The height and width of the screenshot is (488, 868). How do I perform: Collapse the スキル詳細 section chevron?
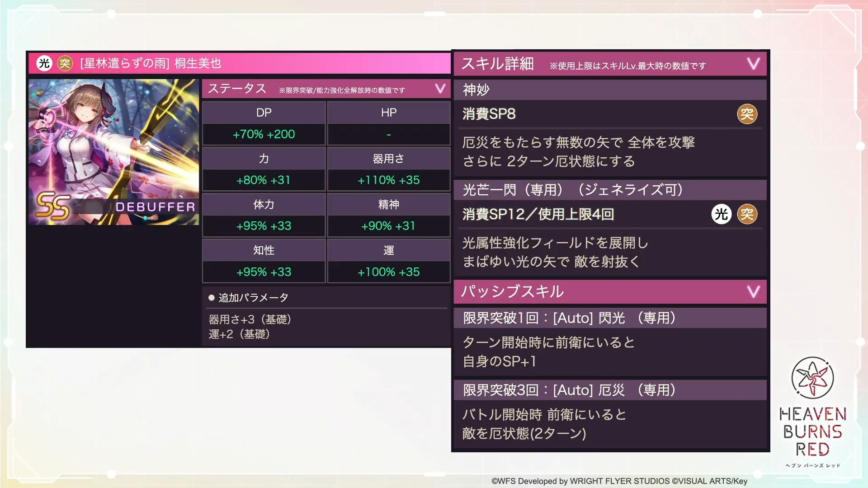[753, 64]
